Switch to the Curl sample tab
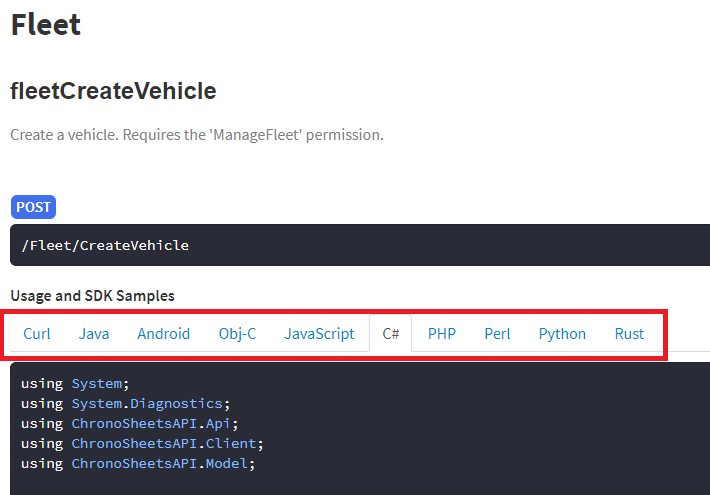Viewport: 710px width, 495px height. coord(37,334)
